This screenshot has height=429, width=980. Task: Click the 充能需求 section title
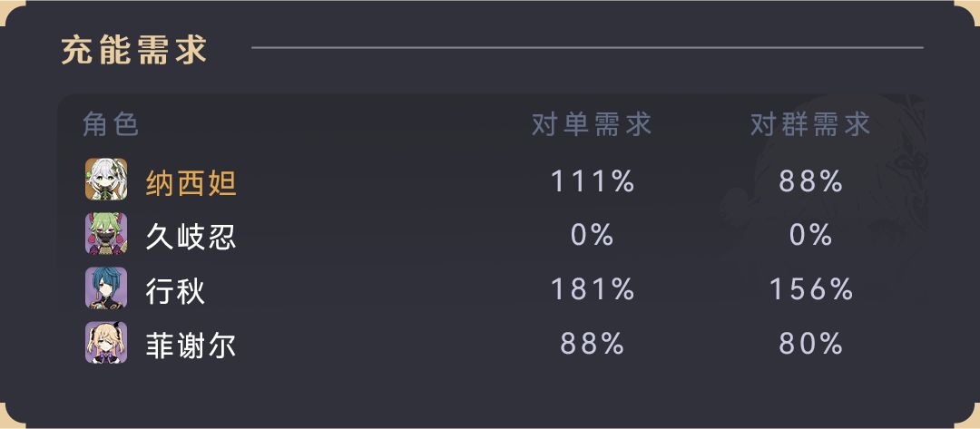pos(134,49)
